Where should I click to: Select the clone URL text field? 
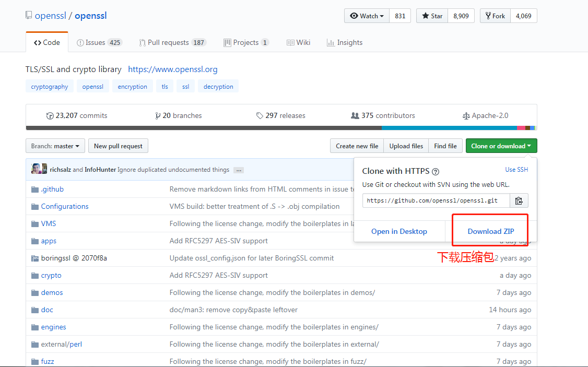click(436, 200)
